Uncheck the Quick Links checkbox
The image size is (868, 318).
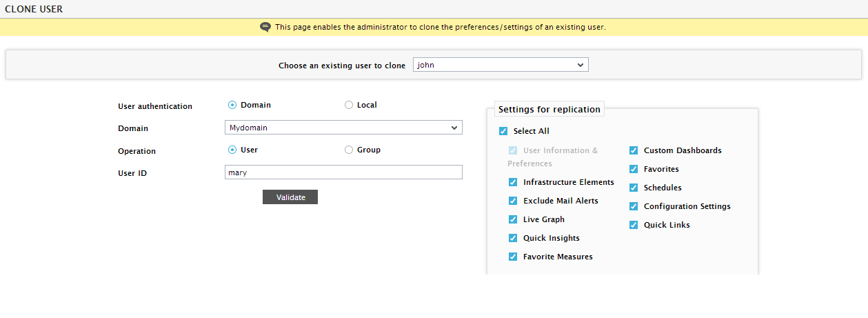(x=634, y=225)
